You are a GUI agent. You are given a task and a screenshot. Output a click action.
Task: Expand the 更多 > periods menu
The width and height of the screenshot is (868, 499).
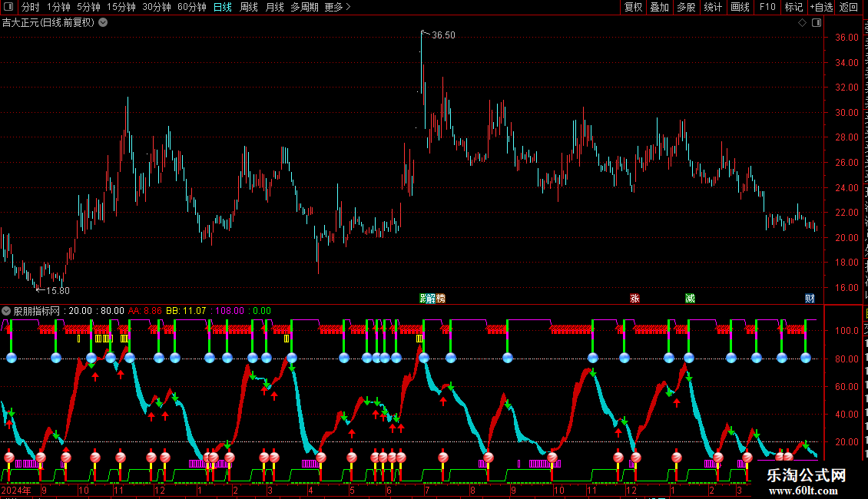337,7
